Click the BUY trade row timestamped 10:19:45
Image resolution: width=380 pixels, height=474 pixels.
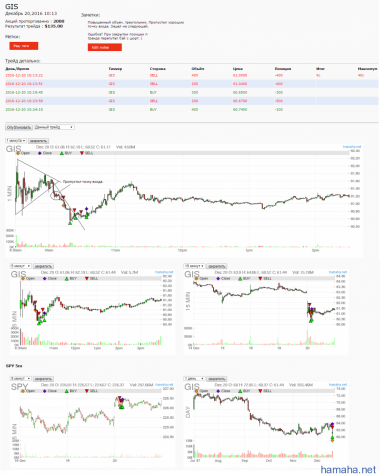[x=192, y=92]
